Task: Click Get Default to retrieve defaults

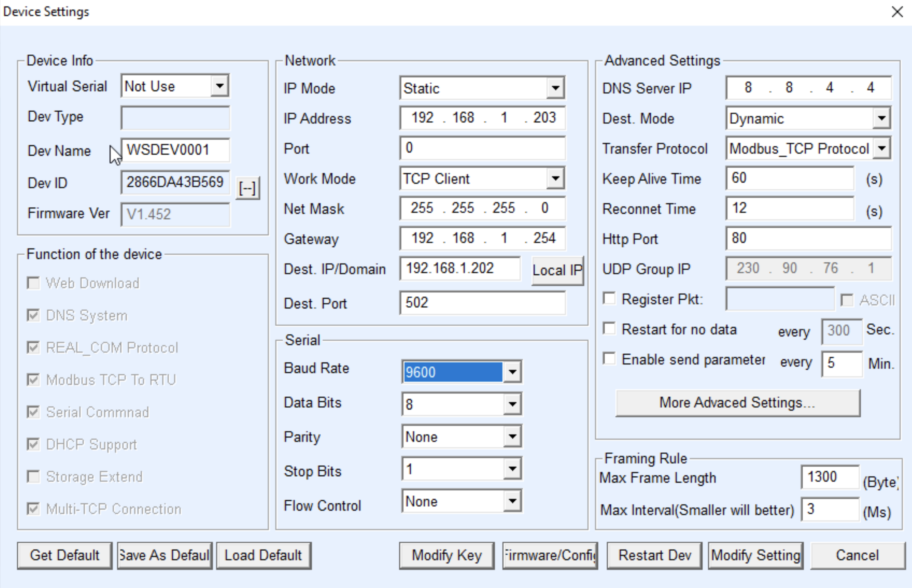Action: point(65,555)
